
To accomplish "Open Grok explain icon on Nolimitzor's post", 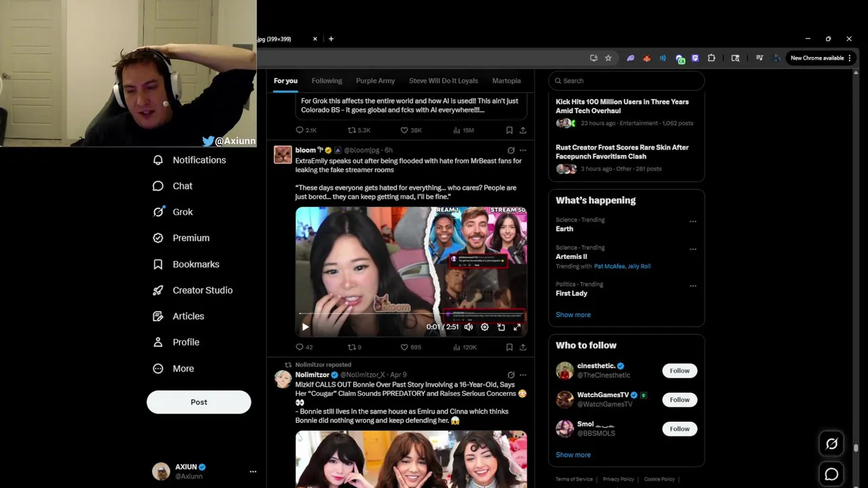I will (x=511, y=375).
